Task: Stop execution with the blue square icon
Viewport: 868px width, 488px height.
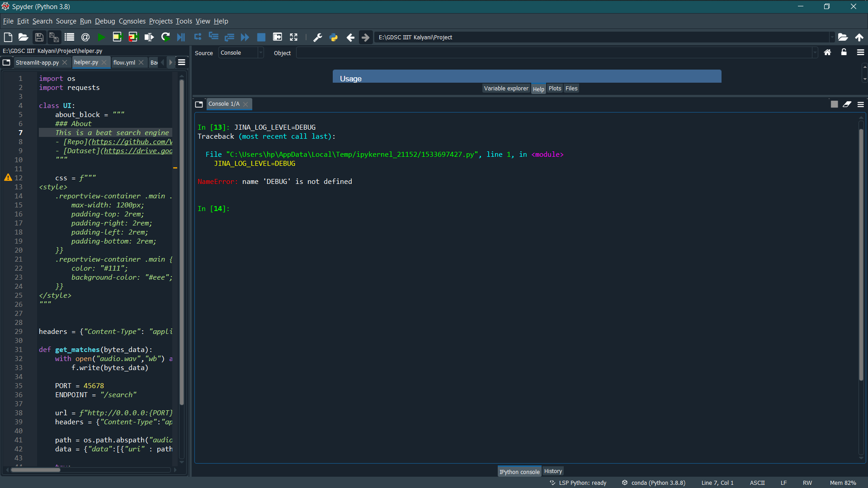Action: point(261,37)
